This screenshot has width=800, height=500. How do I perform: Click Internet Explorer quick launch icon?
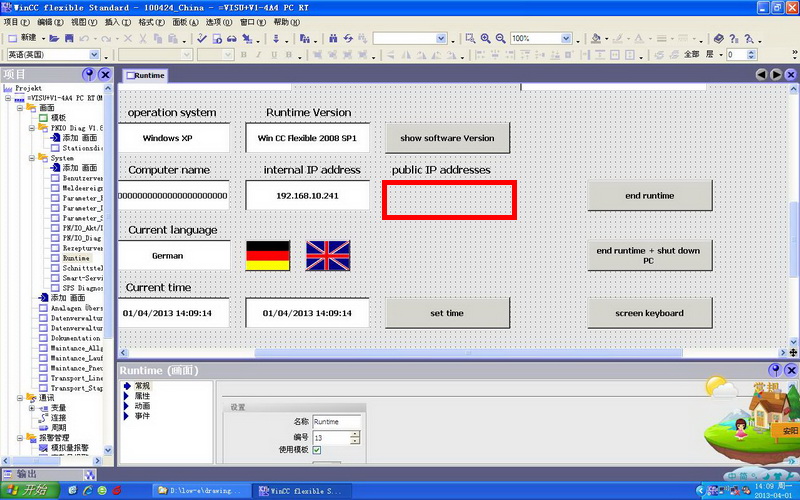point(87,490)
